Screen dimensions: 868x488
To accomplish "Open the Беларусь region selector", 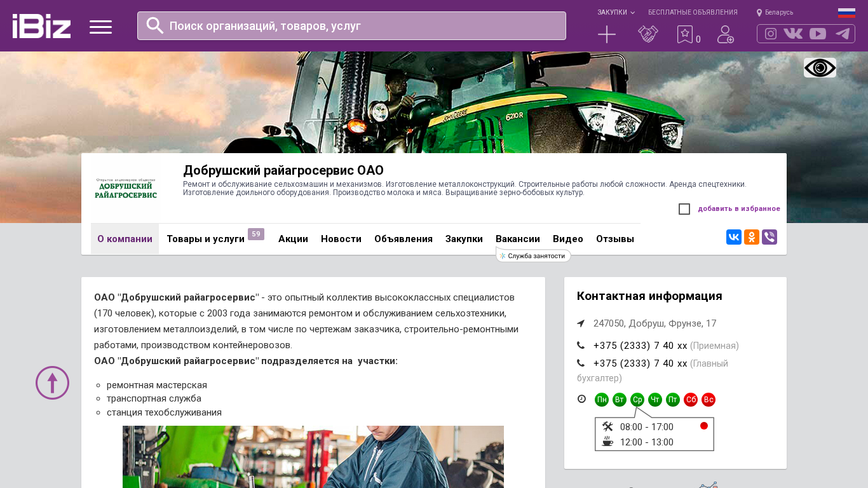I will click(775, 13).
